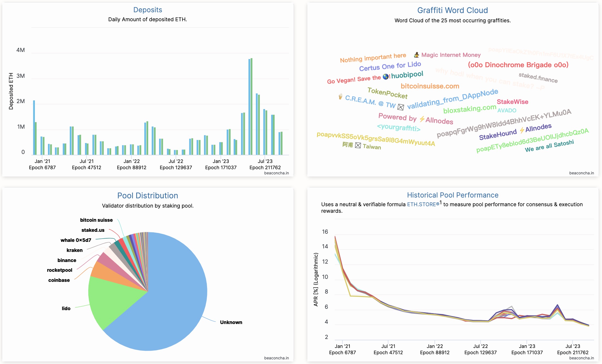This screenshot has height=364, width=602.
Task: Open the ETH.STORE link
Action: tap(423, 204)
